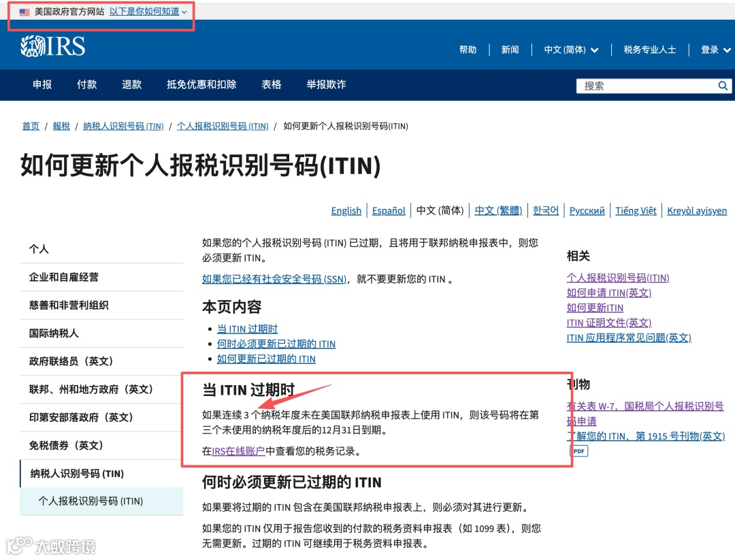Open related link ITIN 应用程序常见问题(英文)
This screenshot has width=735, height=560.
(629, 338)
